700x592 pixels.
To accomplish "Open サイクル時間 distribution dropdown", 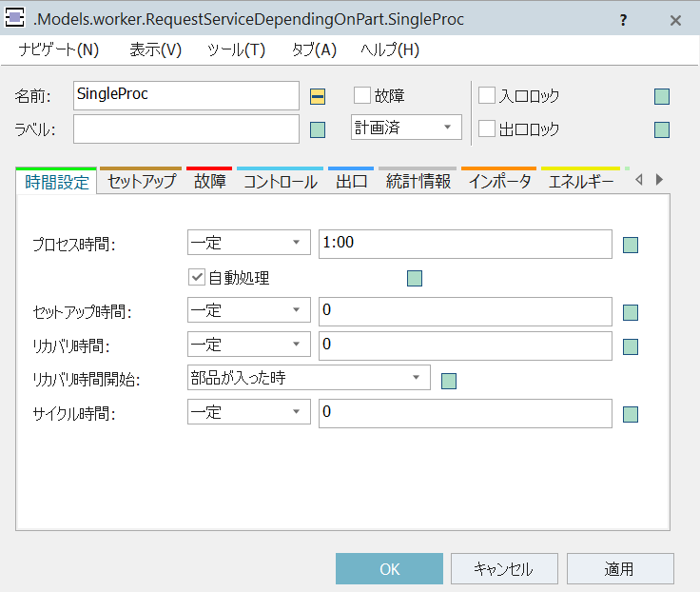I will tap(248, 412).
